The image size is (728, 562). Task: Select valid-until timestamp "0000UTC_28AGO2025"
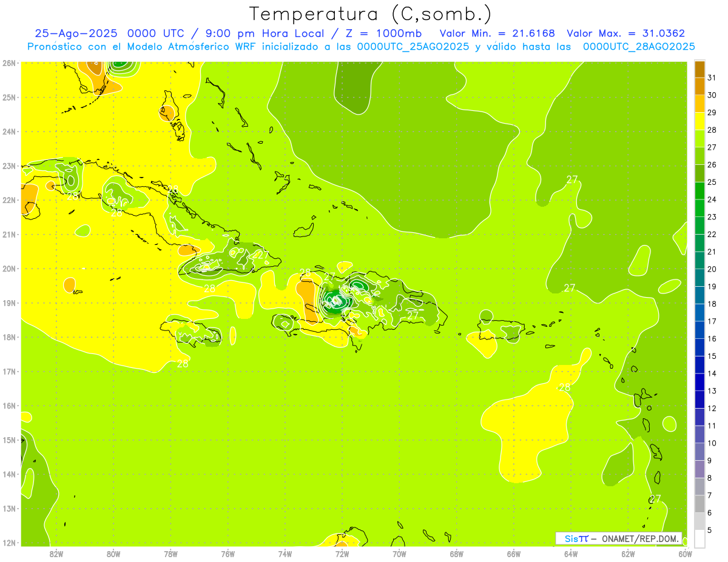(639, 47)
